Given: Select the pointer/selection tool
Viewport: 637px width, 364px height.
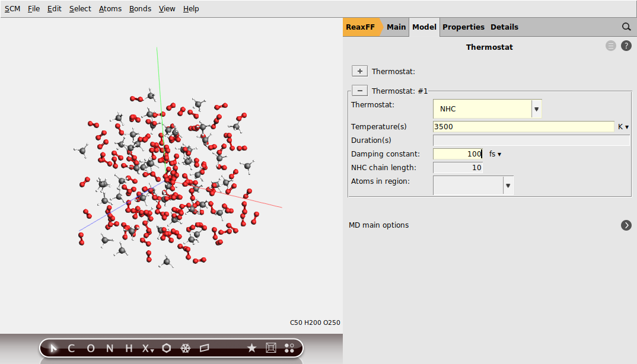Looking at the screenshot, I should pos(53,348).
